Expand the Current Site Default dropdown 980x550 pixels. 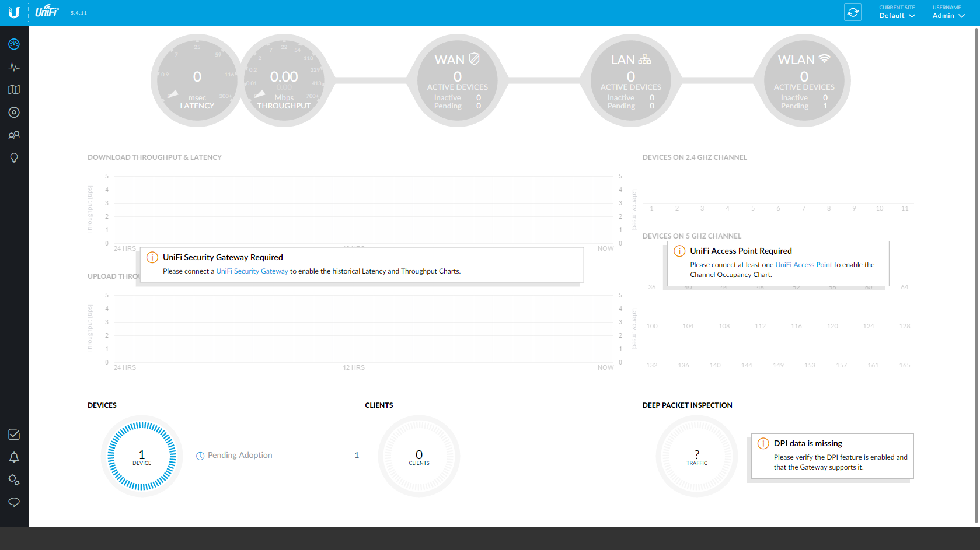click(897, 16)
